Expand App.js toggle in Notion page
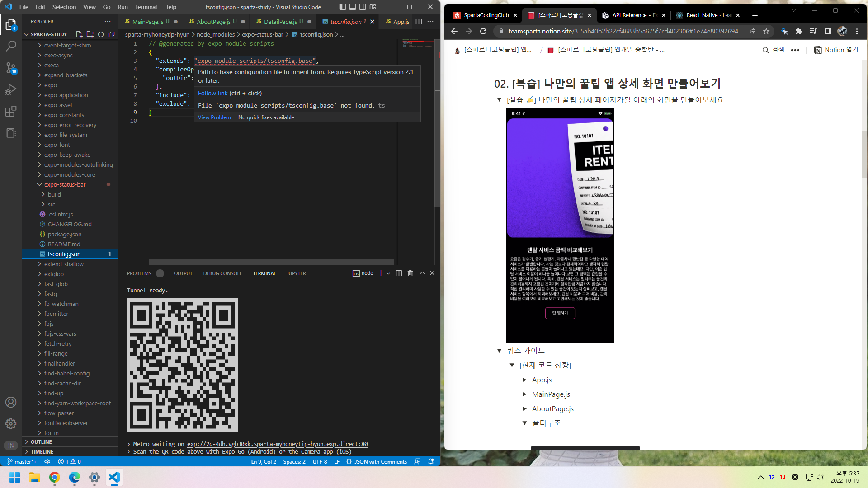The width and height of the screenshot is (868, 488). [x=524, y=380]
